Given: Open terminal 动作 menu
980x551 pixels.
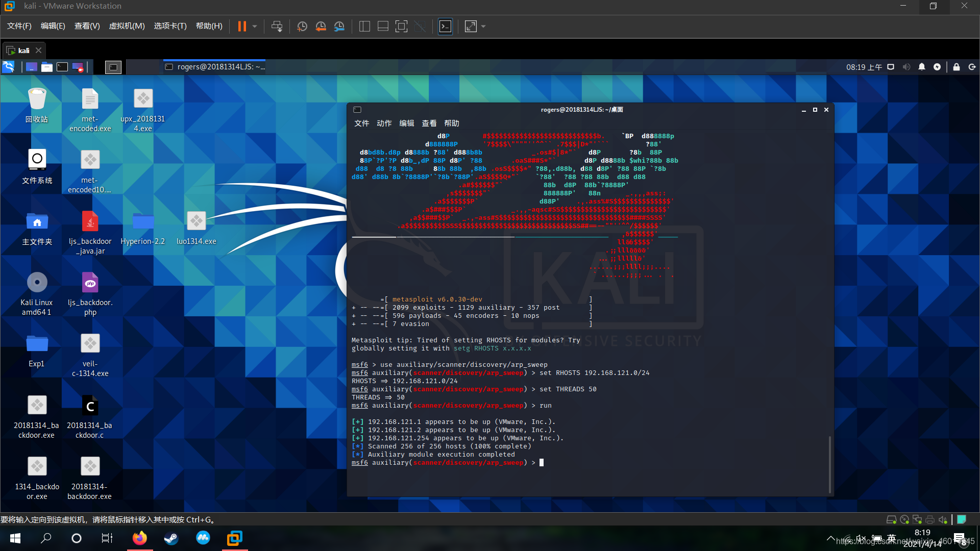Looking at the screenshot, I should (384, 123).
